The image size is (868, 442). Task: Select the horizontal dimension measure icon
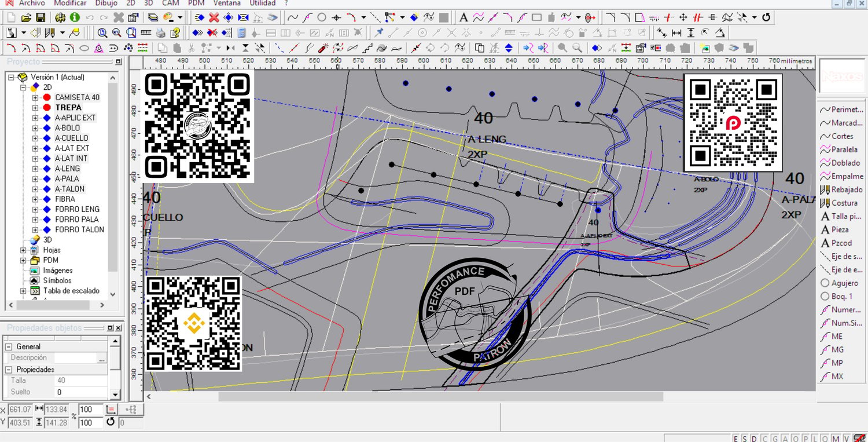click(x=676, y=32)
